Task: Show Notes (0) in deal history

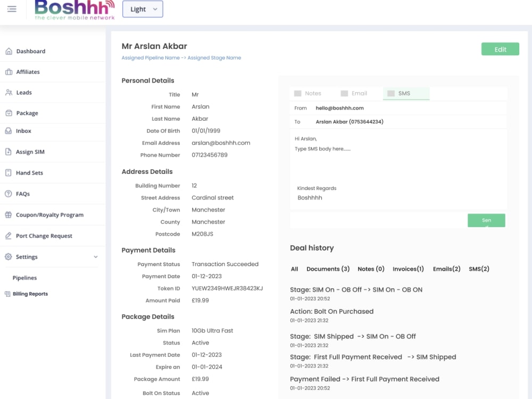Action: 371,269
